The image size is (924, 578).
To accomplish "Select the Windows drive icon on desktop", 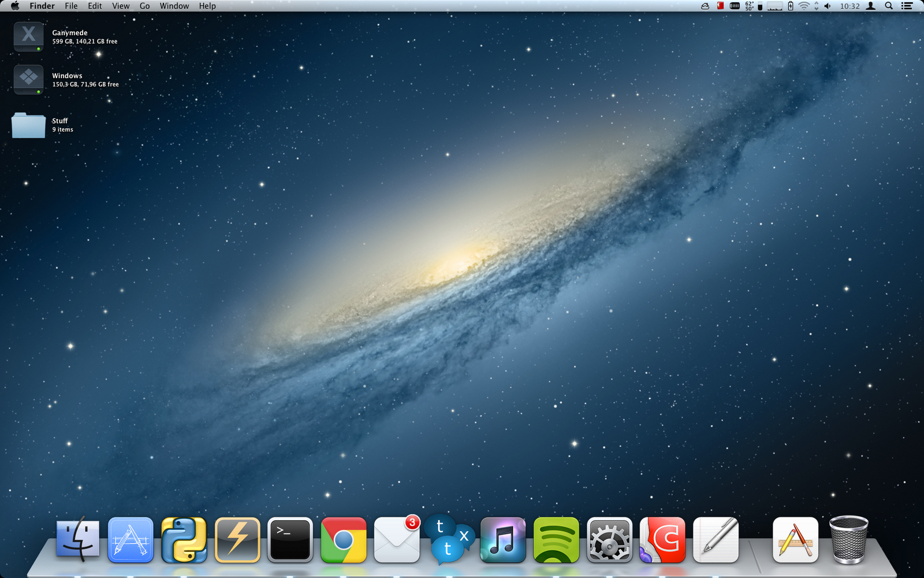I will [28, 79].
